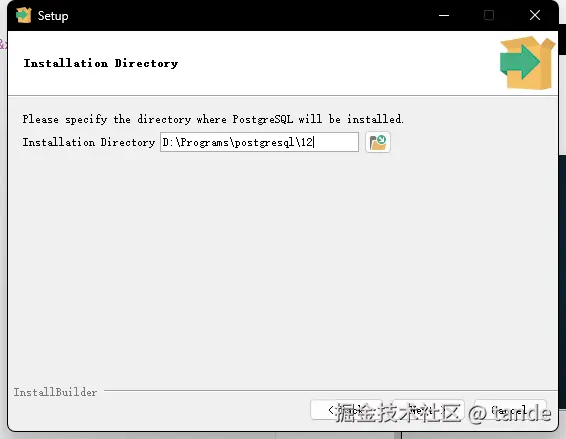Click the Installation Directory field label

(89, 142)
